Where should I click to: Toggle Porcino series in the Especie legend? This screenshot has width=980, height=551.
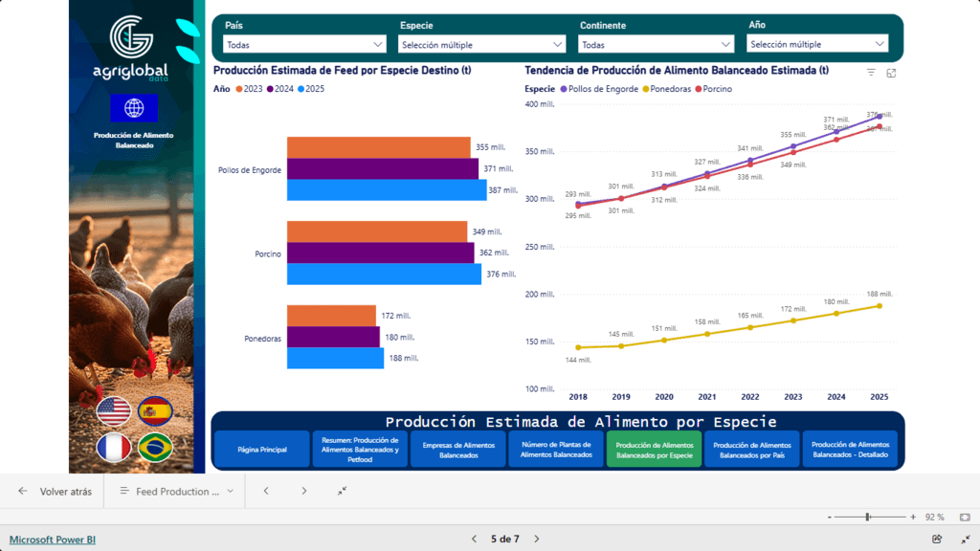(x=715, y=88)
